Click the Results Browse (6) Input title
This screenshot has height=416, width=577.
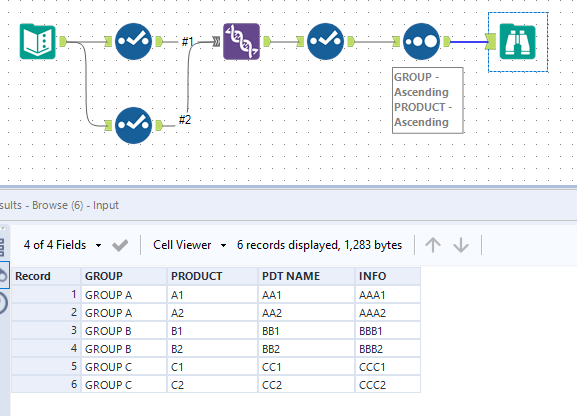coord(59,205)
